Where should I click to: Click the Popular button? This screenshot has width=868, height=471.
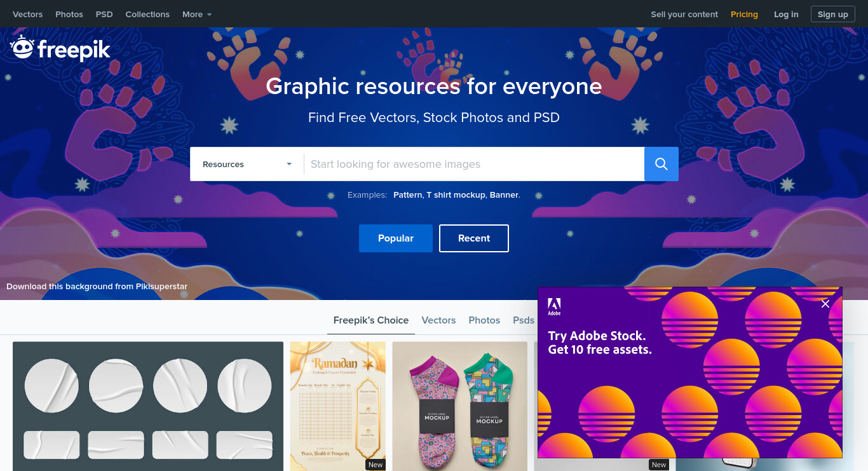coord(396,238)
